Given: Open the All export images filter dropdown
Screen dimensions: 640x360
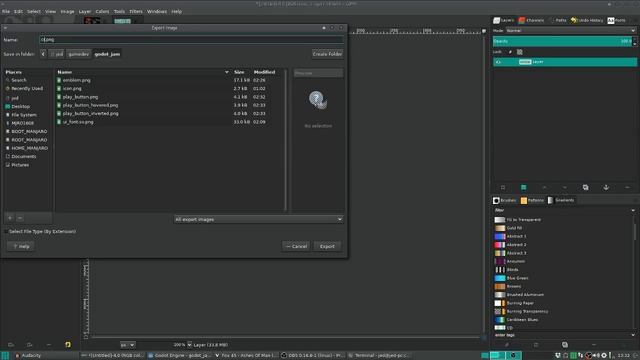Looking at the screenshot, I should click(x=258, y=220).
